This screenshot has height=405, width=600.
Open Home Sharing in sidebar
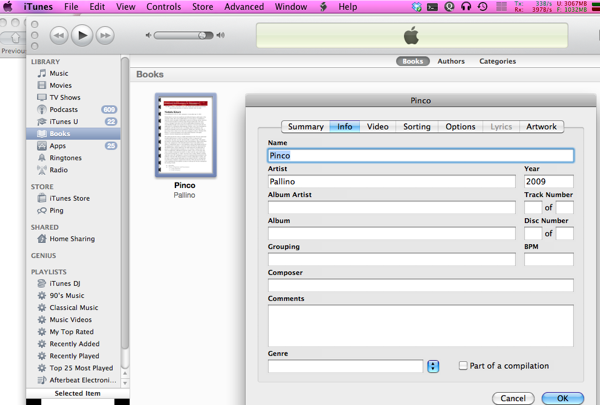tap(72, 239)
